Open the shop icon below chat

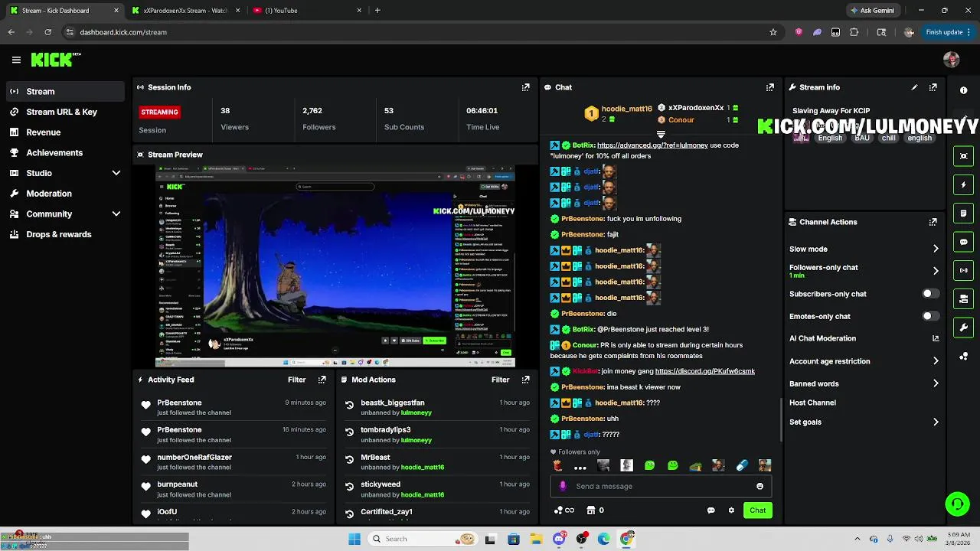tap(590, 510)
